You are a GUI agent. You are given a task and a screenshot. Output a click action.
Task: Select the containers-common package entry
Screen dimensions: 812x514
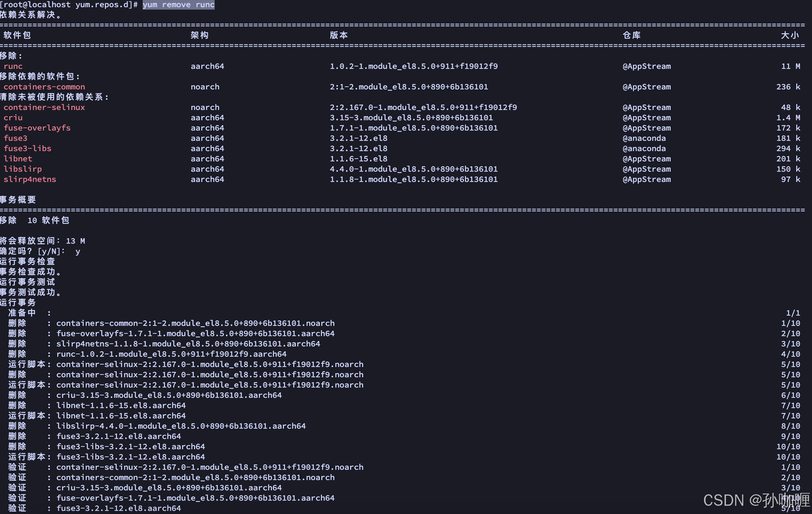(x=44, y=87)
